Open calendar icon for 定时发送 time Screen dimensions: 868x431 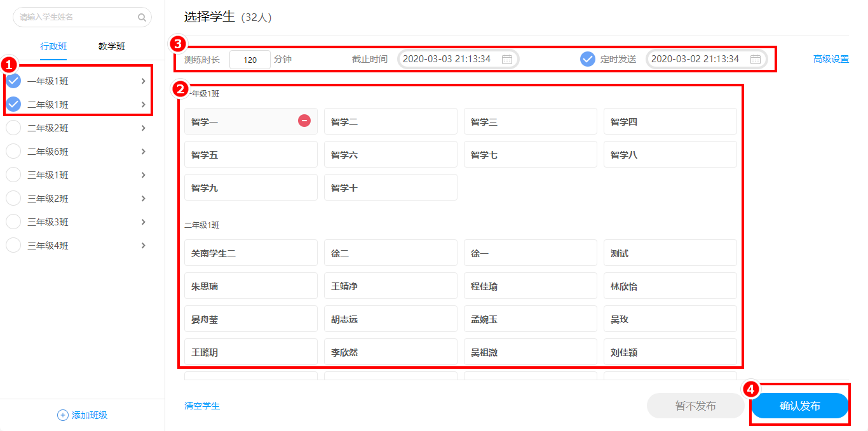(x=755, y=59)
